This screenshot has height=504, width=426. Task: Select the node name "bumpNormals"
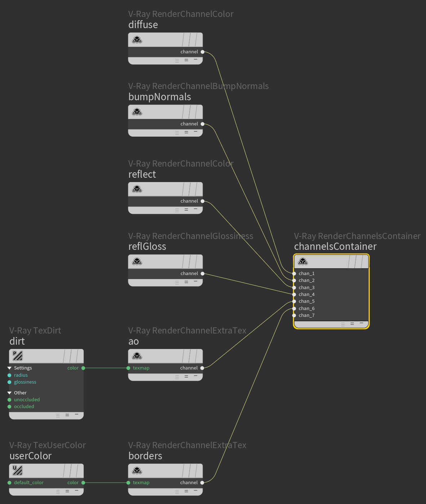(x=160, y=97)
